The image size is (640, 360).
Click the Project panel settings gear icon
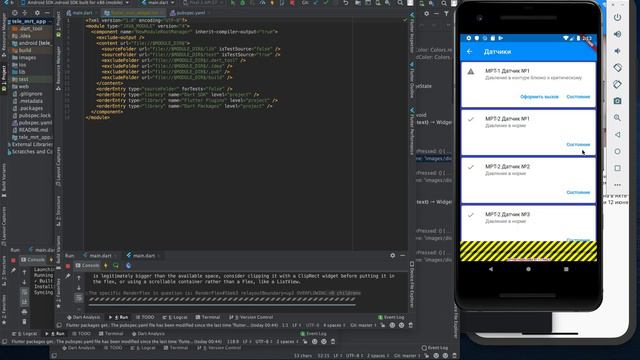[x=37, y=13]
